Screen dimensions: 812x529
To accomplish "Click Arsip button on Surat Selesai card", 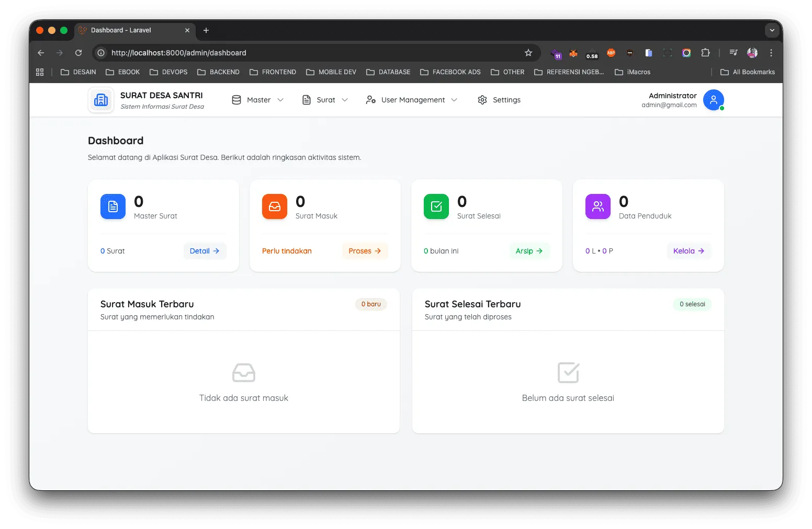I will pos(529,251).
